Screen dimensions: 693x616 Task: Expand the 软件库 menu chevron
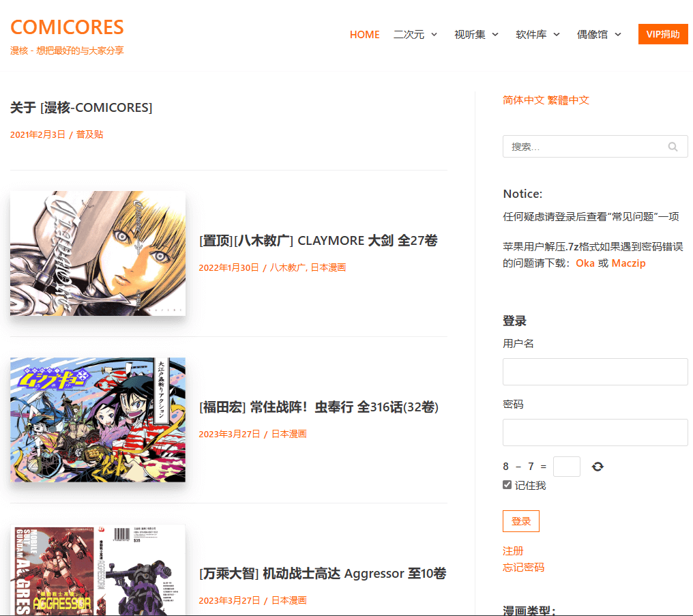tap(557, 35)
